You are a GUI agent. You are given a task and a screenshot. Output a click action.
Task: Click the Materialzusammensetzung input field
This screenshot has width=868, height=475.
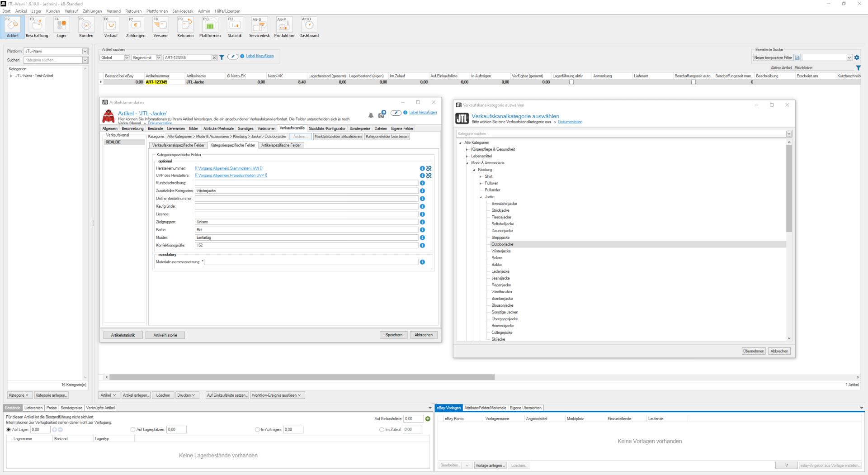(311, 262)
